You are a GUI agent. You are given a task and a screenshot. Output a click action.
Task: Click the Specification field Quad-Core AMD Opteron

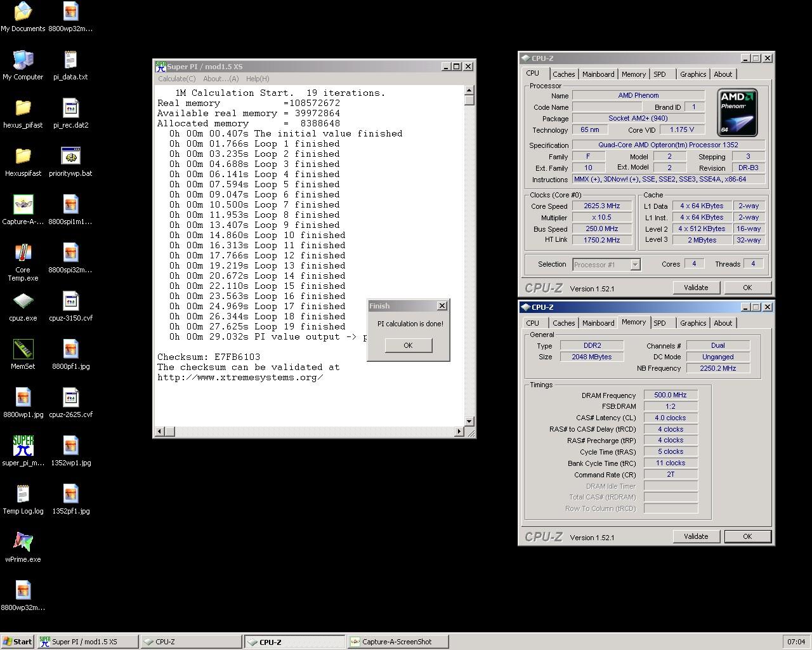pyautogui.click(x=668, y=145)
